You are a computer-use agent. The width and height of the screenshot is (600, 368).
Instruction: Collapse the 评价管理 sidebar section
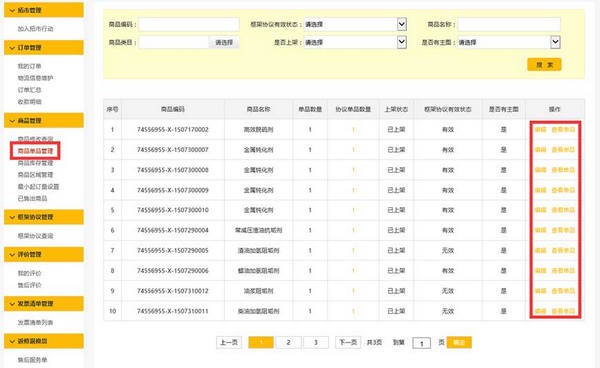(44, 254)
